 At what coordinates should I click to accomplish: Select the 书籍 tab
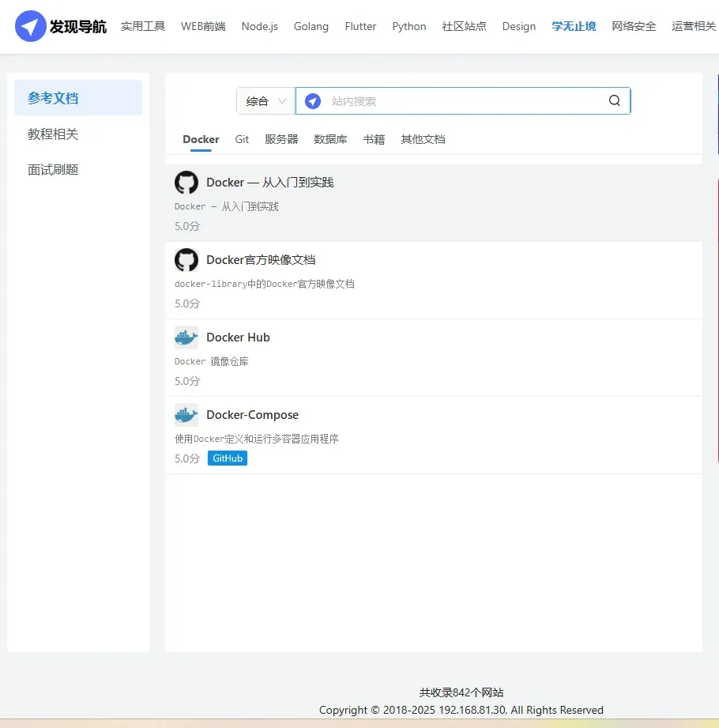pyautogui.click(x=374, y=139)
